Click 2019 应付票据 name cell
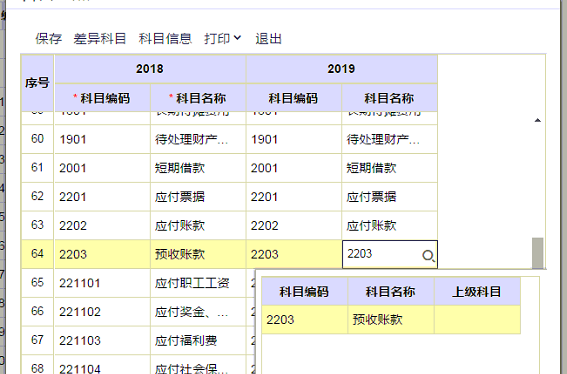 [x=389, y=197]
